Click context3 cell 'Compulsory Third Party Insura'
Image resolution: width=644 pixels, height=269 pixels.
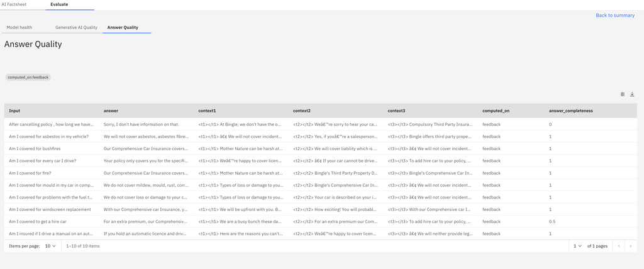pos(430,124)
